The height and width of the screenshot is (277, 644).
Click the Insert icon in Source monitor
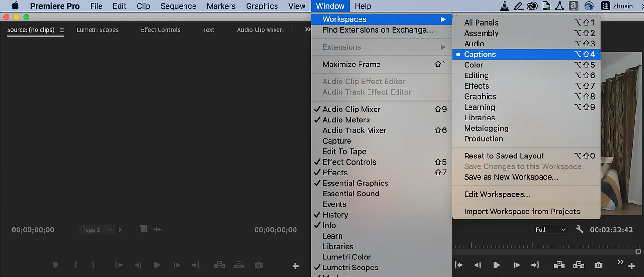pos(220,266)
